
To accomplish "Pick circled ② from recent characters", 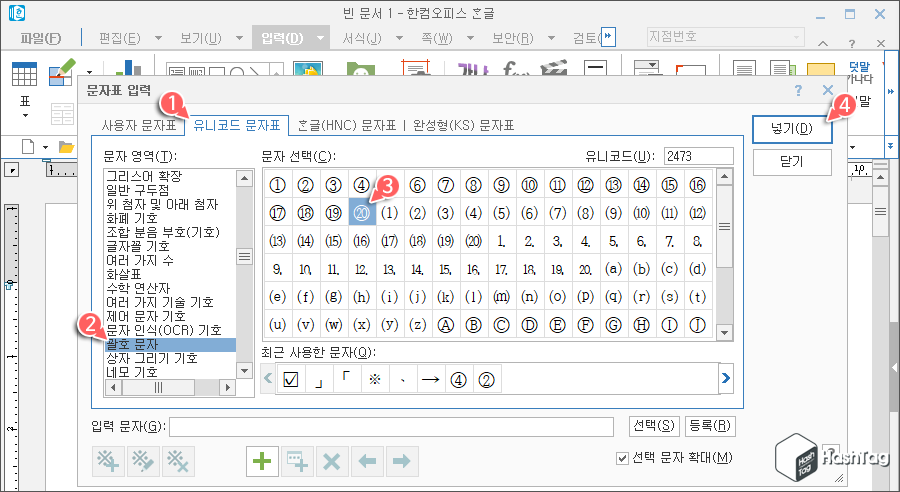I will click(x=486, y=379).
